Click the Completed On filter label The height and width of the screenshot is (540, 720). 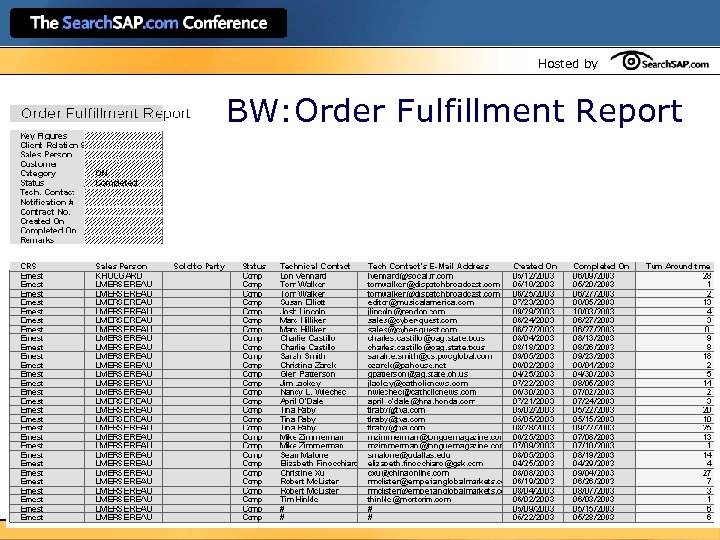coord(48,231)
